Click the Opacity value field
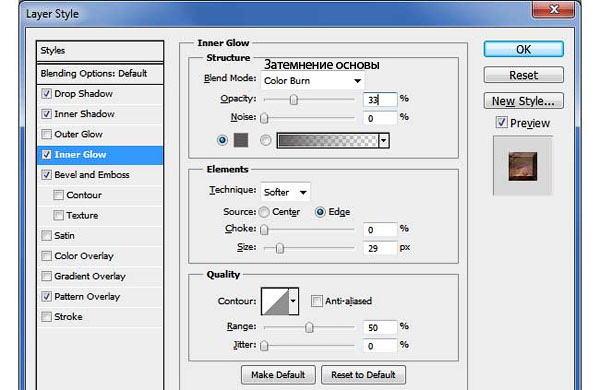 pos(380,100)
